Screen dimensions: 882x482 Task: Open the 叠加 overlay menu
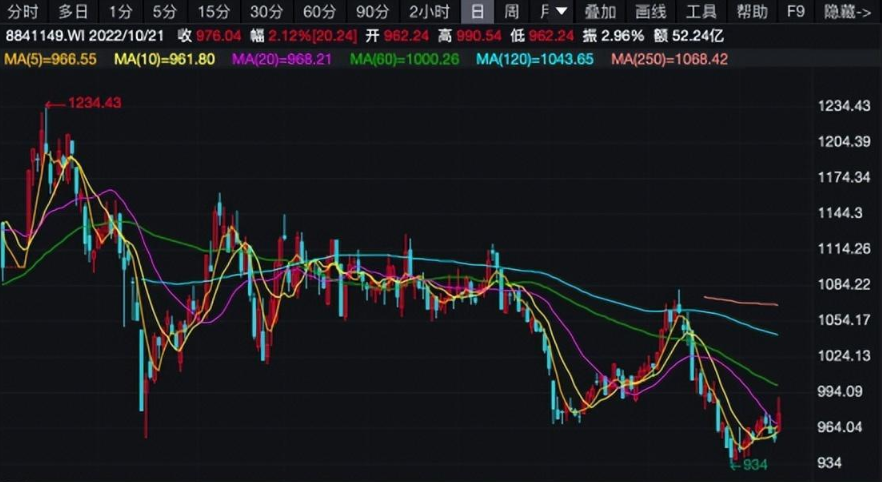tap(600, 12)
